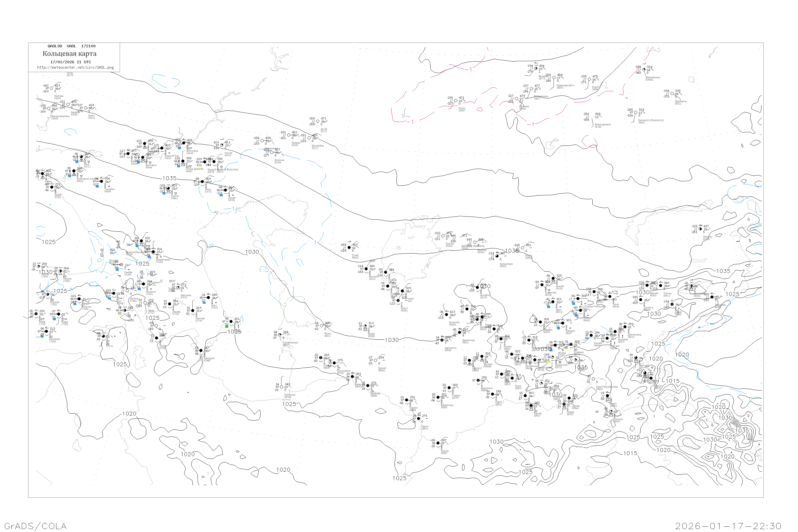
Task: Click the Изюм station circle
Action: click(x=85, y=108)
